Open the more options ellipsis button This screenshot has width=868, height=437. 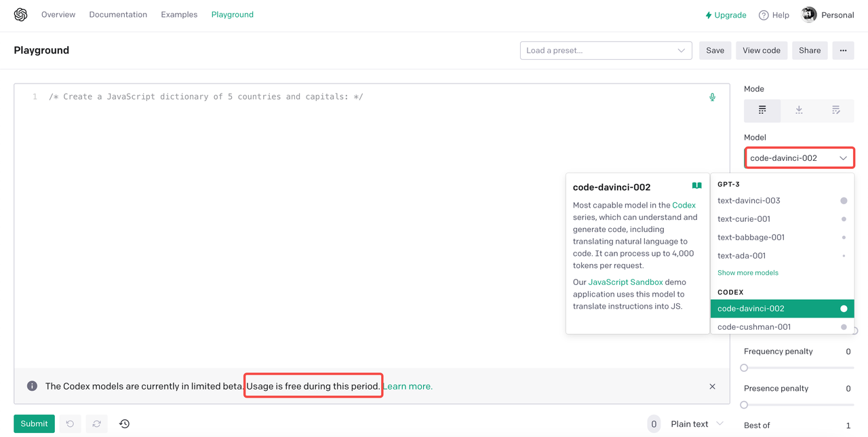[x=843, y=50]
